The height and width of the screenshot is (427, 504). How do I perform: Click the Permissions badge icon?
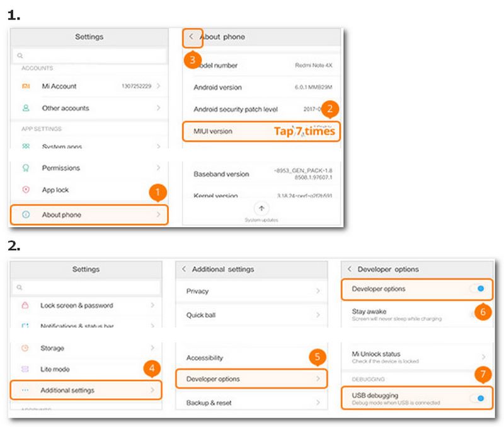[25, 168]
